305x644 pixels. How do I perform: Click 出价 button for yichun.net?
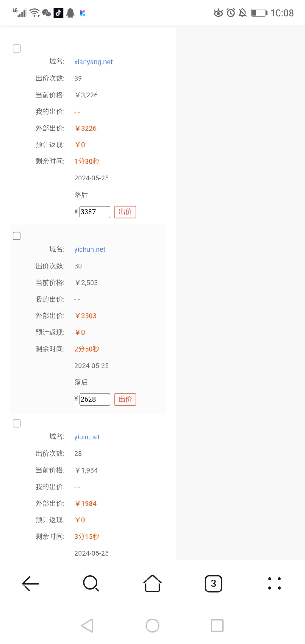[125, 399]
